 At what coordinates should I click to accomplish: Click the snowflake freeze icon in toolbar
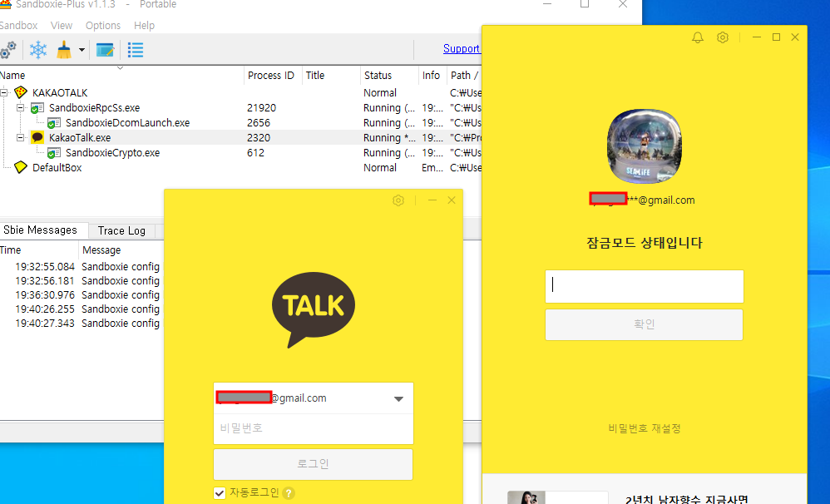click(38, 50)
